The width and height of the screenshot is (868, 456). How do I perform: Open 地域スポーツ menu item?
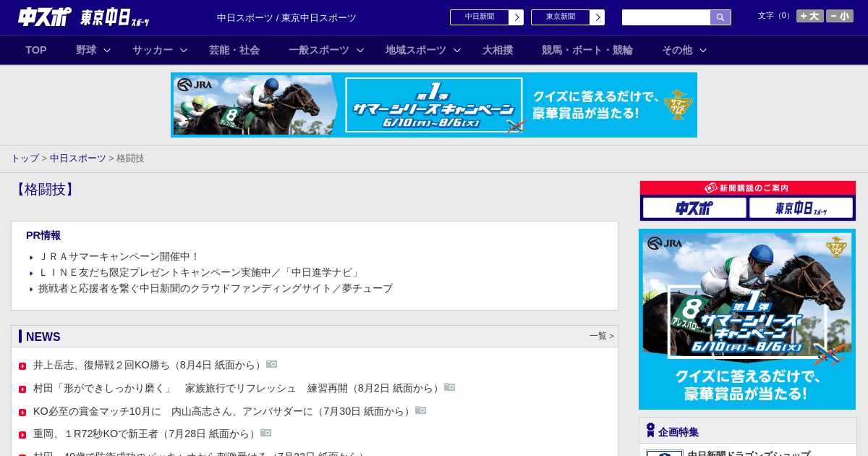416,50
